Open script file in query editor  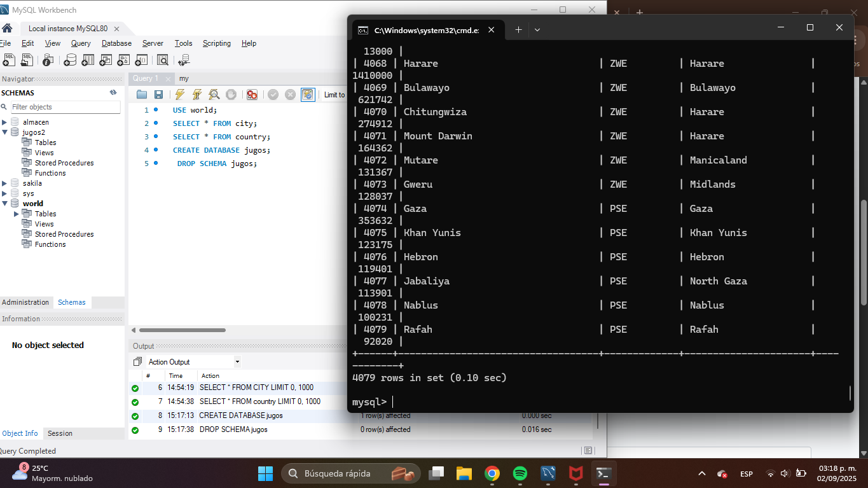[x=142, y=95]
